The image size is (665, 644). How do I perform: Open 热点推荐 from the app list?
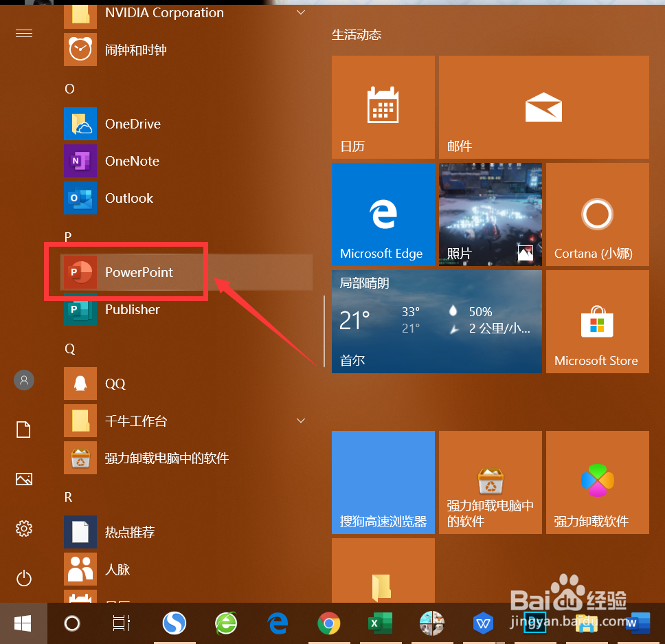click(x=187, y=532)
